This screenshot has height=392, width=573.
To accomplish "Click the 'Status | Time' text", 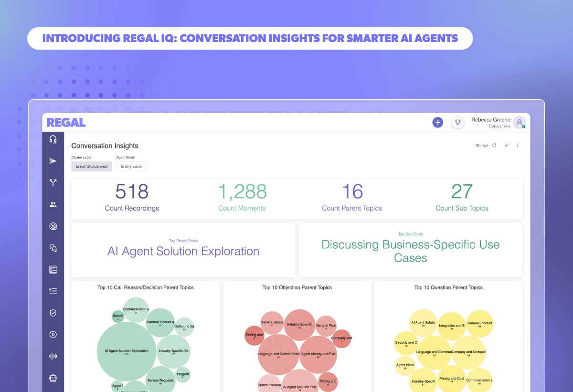I will tap(499, 127).
